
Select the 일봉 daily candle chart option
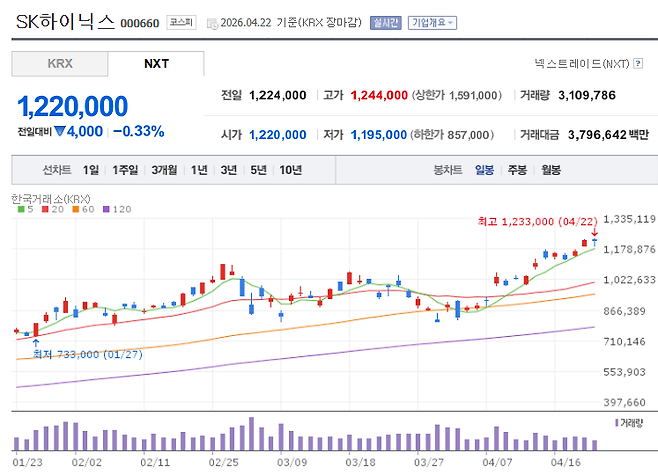pos(484,170)
